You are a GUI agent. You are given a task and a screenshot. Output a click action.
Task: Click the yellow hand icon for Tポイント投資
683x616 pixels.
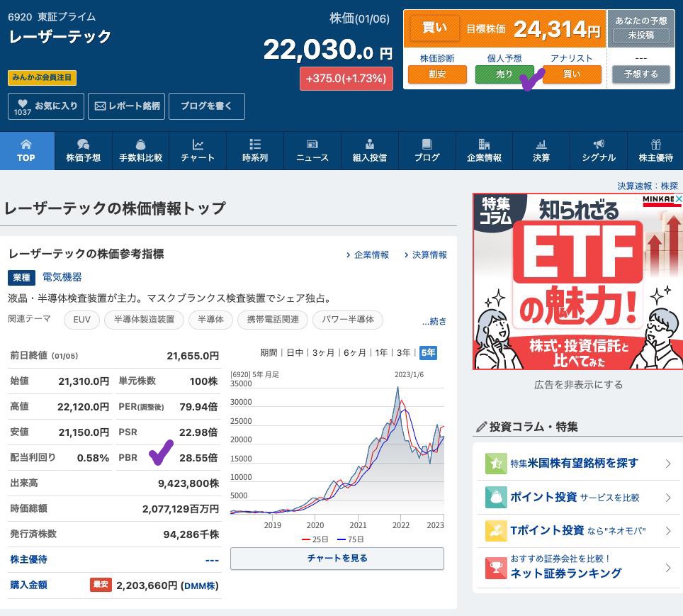point(496,531)
